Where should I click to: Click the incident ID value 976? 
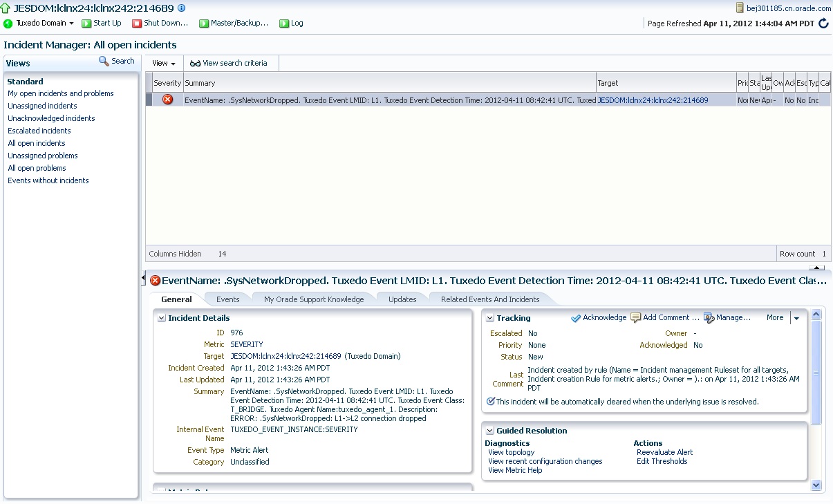[x=236, y=333]
